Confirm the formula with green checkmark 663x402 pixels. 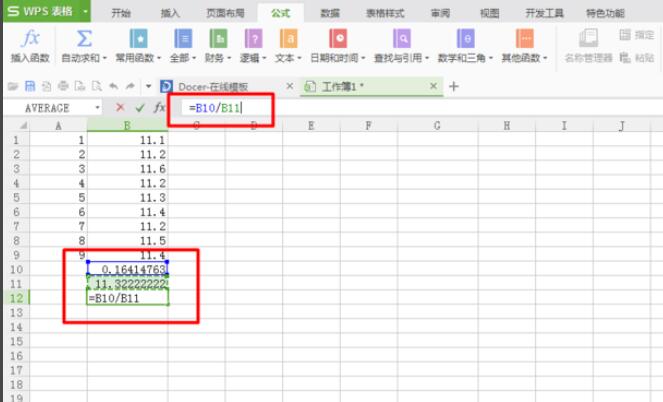[x=139, y=107]
